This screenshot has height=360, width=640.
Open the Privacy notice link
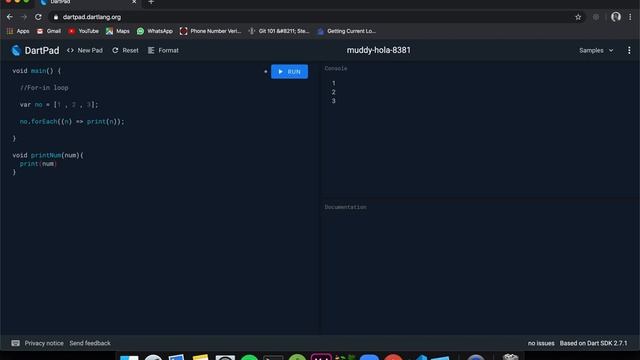pos(44,343)
